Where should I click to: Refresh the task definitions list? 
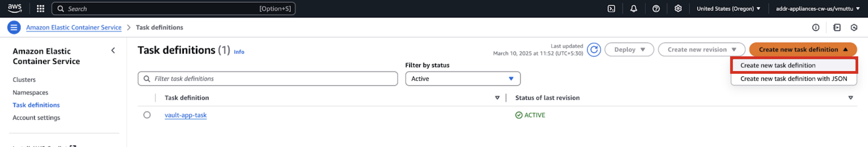594,50
